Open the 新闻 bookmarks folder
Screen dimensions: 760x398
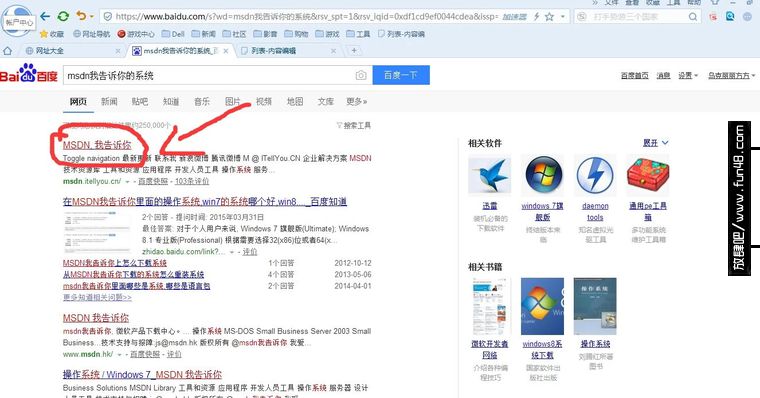tap(204, 34)
